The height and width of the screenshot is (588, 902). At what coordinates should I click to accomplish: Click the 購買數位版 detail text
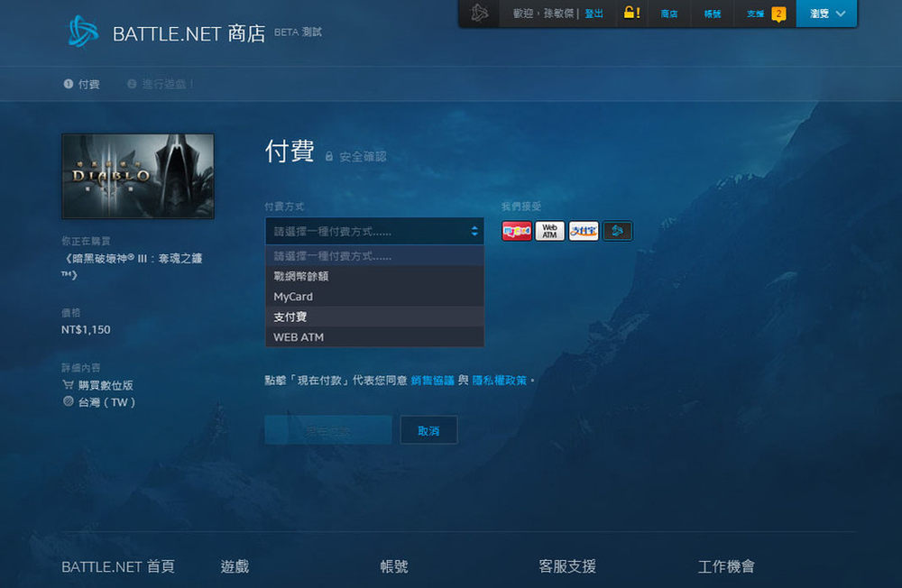click(x=106, y=385)
